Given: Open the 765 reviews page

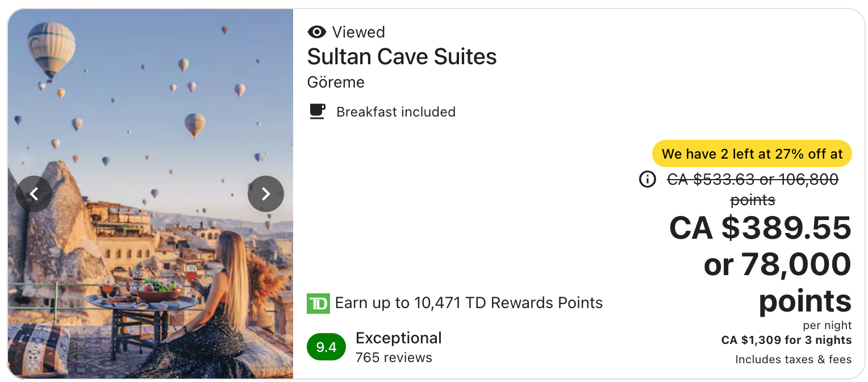Looking at the screenshot, I should click(393, 358).
